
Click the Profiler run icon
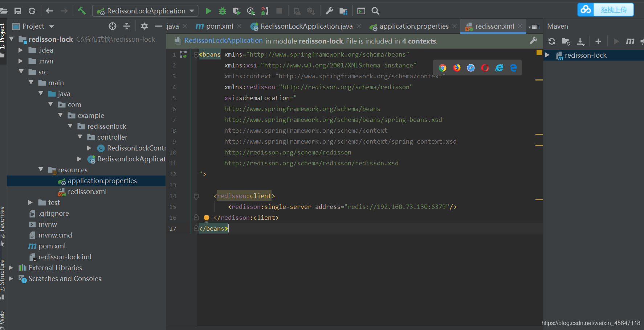(250, 11)
